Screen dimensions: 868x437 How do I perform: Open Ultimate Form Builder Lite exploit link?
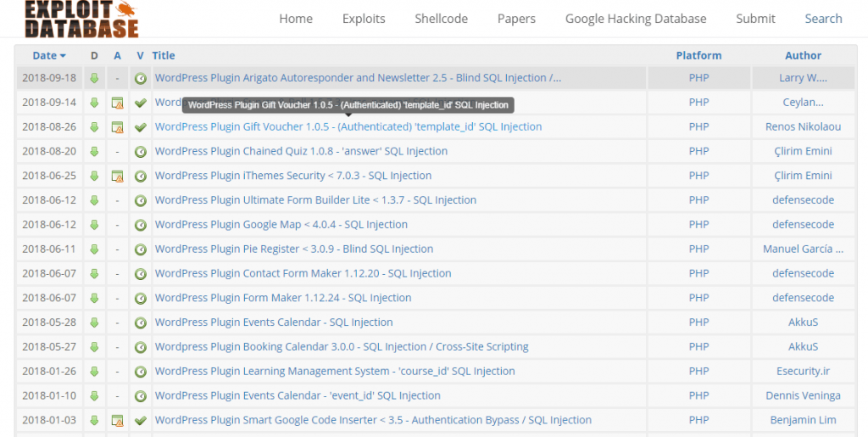pos(315,200)
